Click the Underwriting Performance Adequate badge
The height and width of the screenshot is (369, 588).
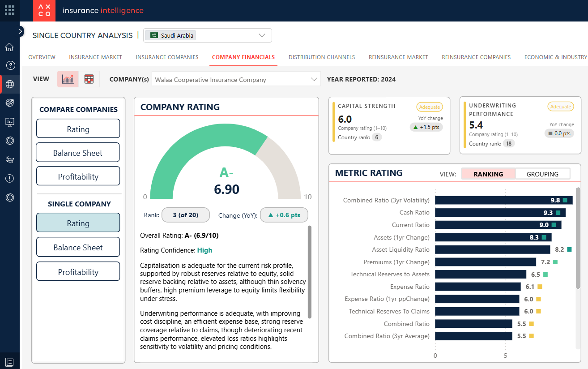pyautogui.click(x=561, y=107)
